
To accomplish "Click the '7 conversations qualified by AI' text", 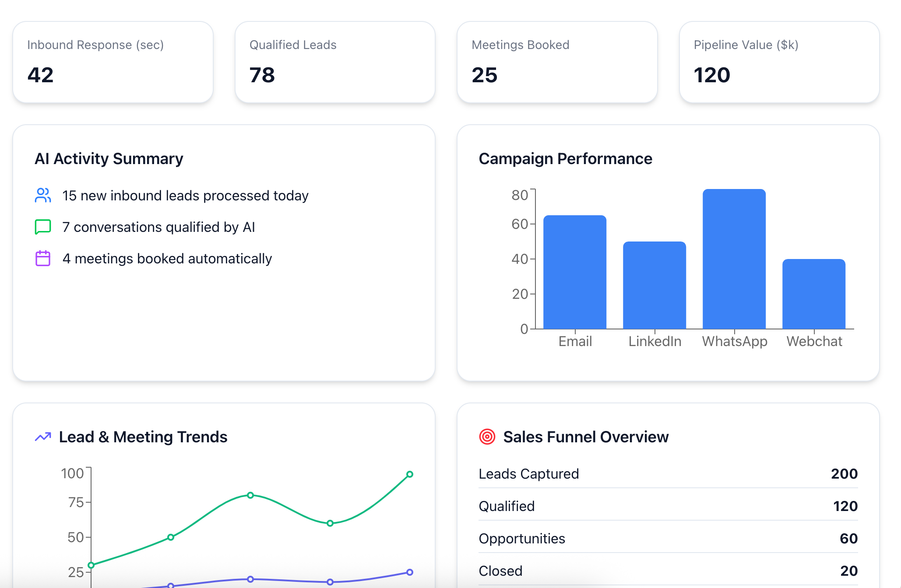I will click(x=158, y=227).
